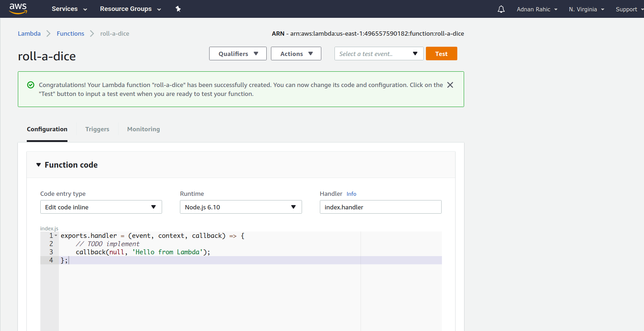
Task: Open the Select a test event dropdown
Action: [x=379, y=54]
